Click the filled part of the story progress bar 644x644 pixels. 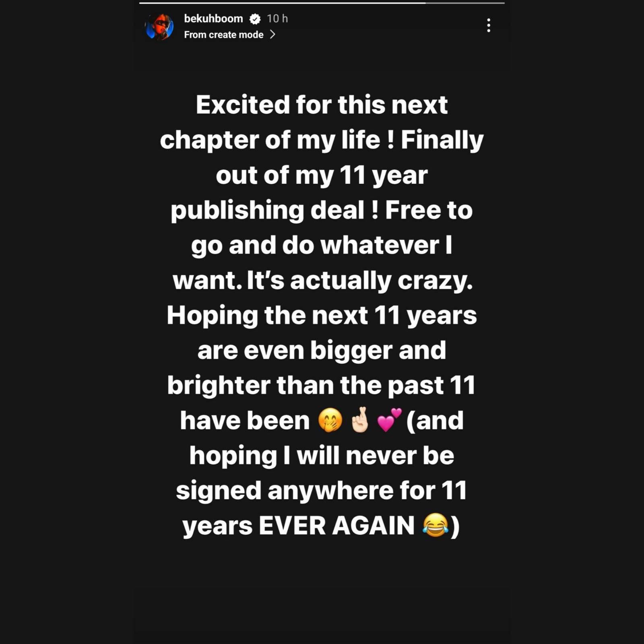tap(282, 3)
